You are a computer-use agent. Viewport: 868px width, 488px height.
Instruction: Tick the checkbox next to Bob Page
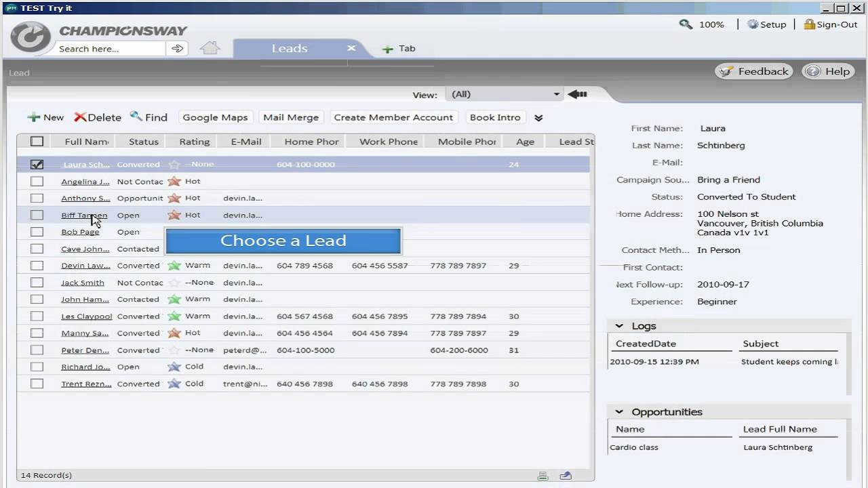37,232
